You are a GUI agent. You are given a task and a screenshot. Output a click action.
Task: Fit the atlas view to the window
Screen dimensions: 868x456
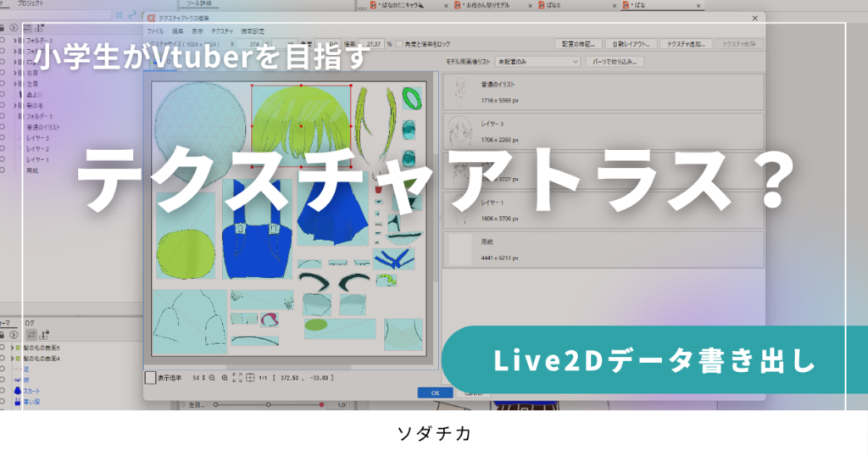point(237,377)
